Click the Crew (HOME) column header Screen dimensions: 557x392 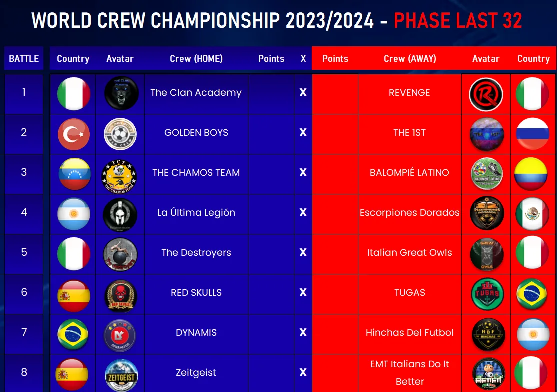pos(196,59)
